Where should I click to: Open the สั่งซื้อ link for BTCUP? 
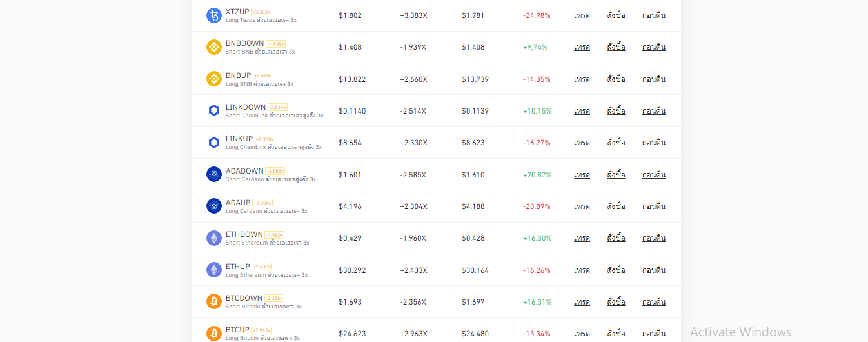(616, 334)
